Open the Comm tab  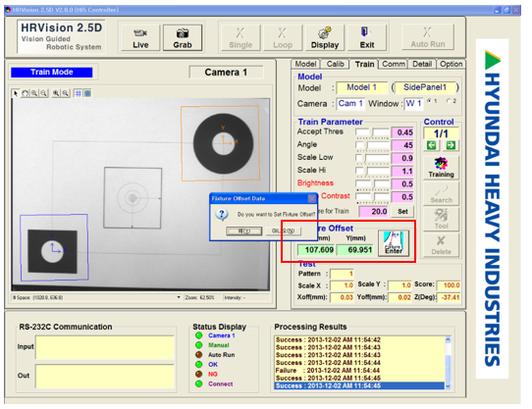pyautogui.click(x=394, y=64)
